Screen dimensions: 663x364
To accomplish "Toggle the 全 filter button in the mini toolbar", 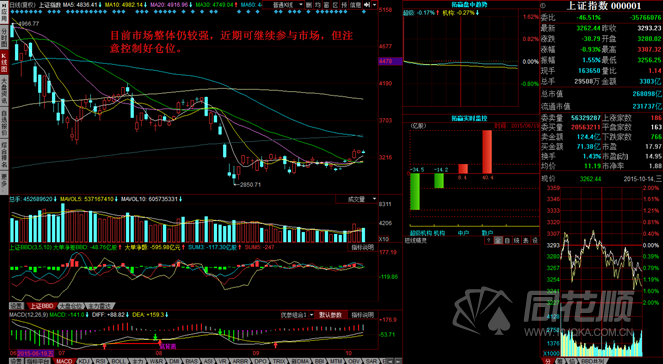I will coord(498,240).
